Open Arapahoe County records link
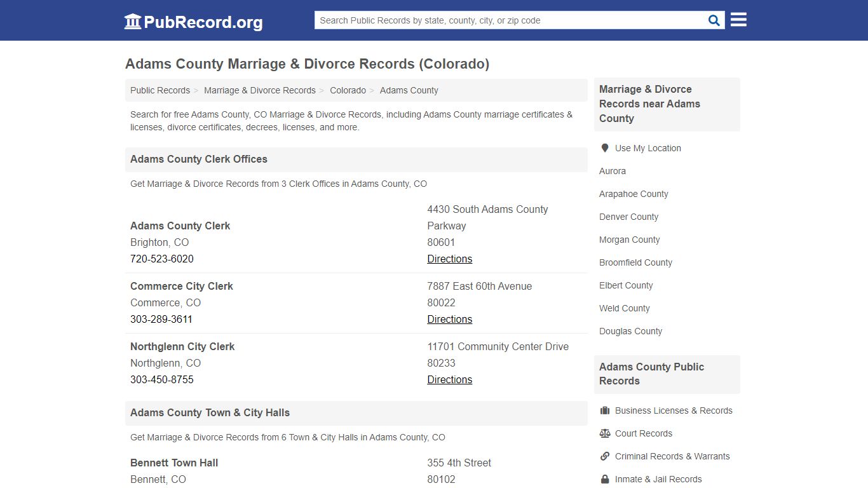 pos(634,194)
